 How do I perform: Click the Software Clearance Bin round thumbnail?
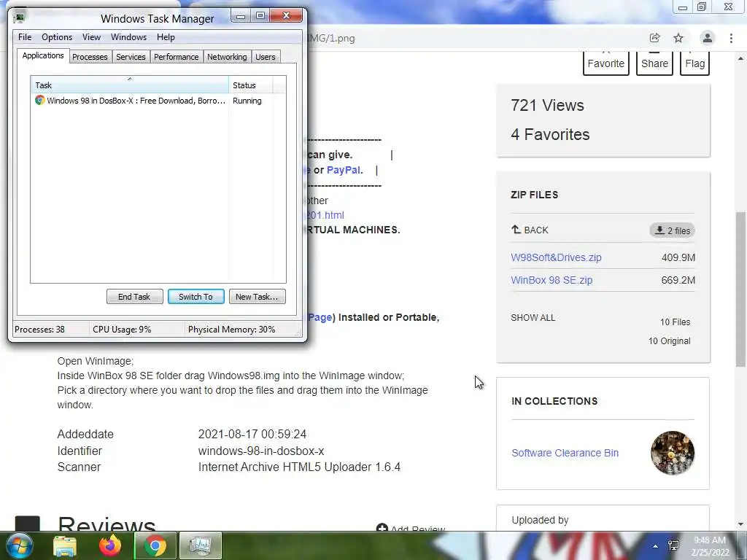(672, 453)
